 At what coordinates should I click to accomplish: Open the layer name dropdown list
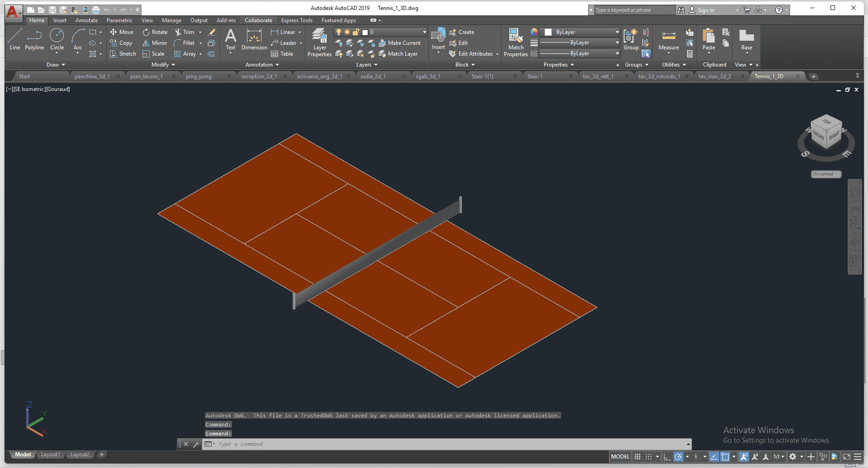pyautogui.click(x=424, y=32)
